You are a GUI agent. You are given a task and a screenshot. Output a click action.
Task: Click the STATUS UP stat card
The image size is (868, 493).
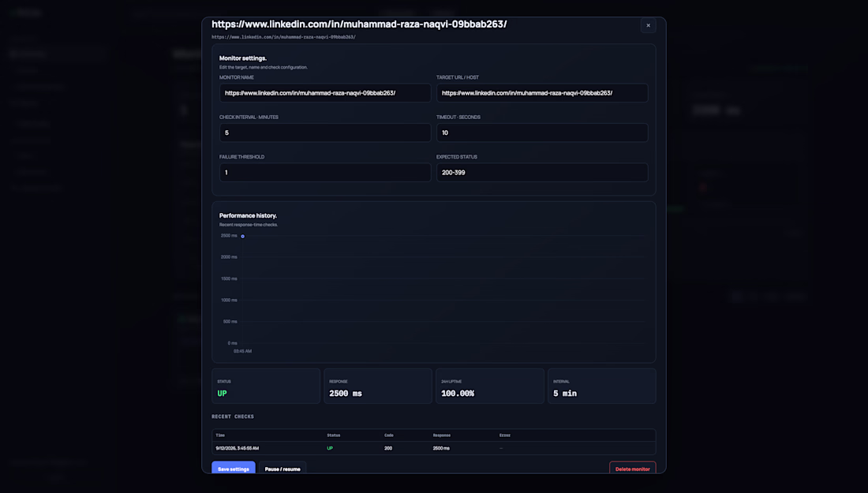(x=266, y=387)
